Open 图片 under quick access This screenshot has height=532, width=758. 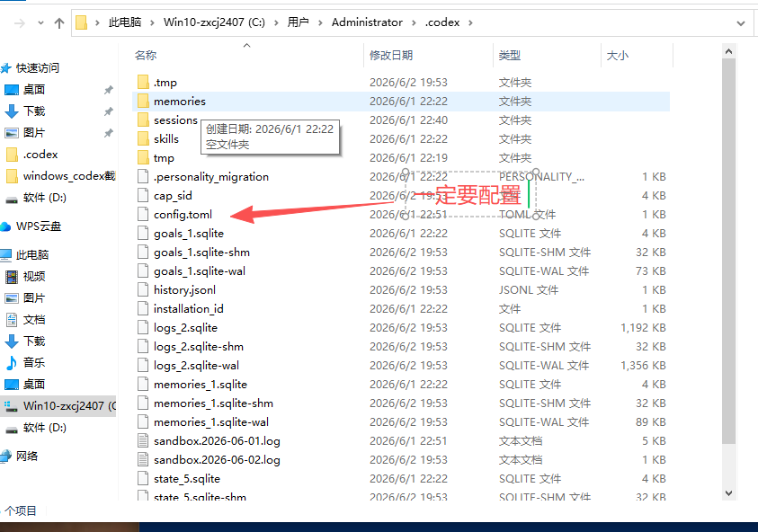(x=34, y=133)
